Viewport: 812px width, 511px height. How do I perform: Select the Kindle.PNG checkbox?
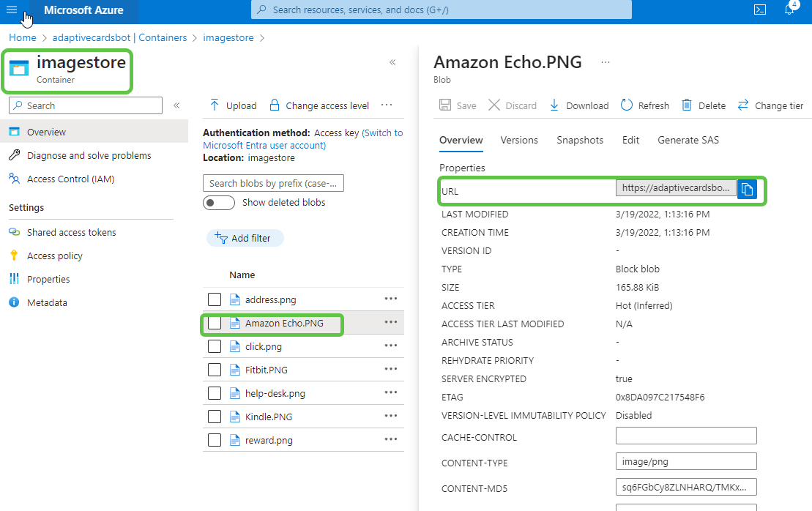pyautogui.click(x=215, y=417)
